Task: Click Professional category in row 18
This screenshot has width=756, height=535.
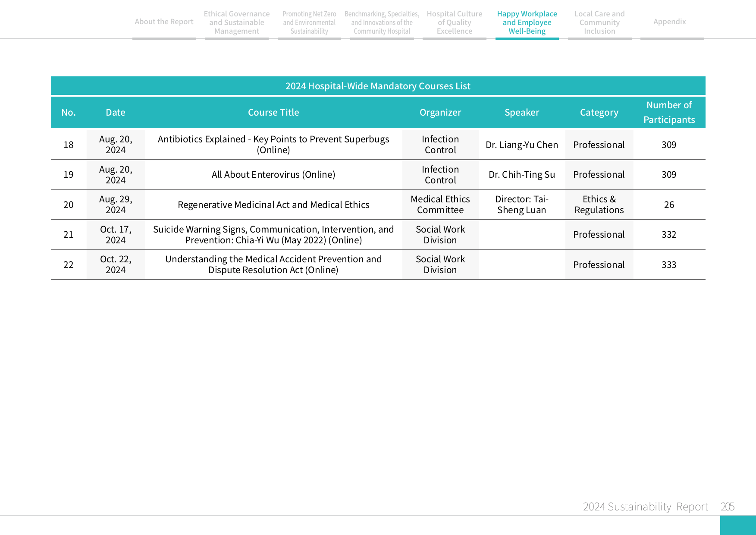Action: pos(599,145)
